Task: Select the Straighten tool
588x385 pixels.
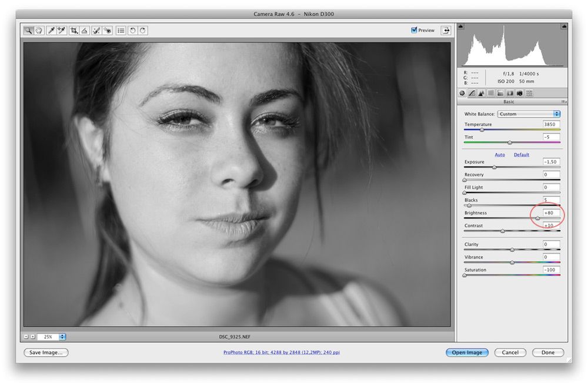Action: coord(84,31)
